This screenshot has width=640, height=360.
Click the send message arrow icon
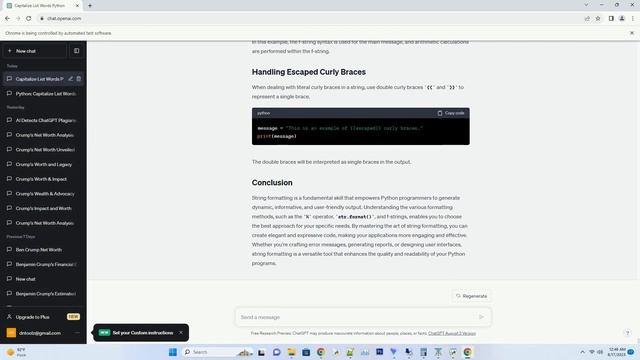(481, 317)
